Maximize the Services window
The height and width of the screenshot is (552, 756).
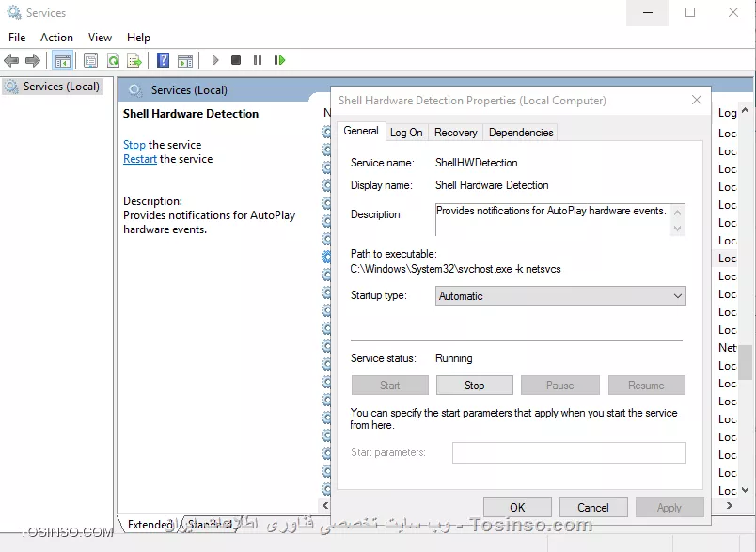pos(690,12)
